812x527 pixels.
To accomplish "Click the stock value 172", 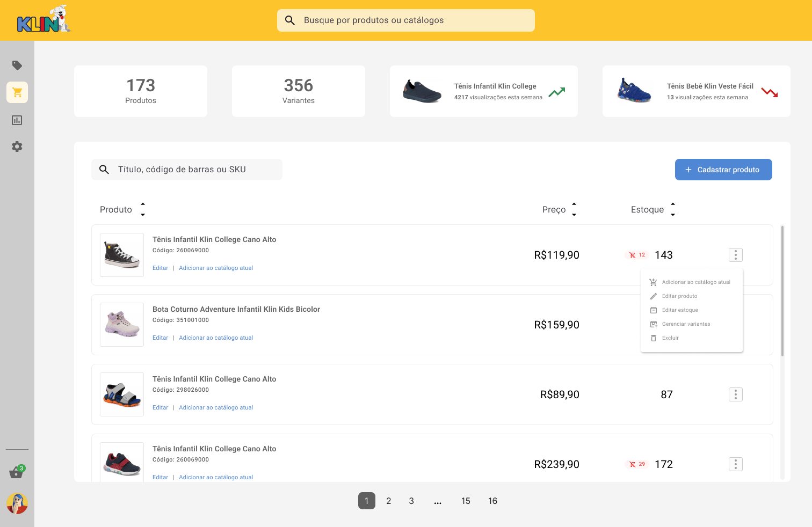I will (664, 464).
